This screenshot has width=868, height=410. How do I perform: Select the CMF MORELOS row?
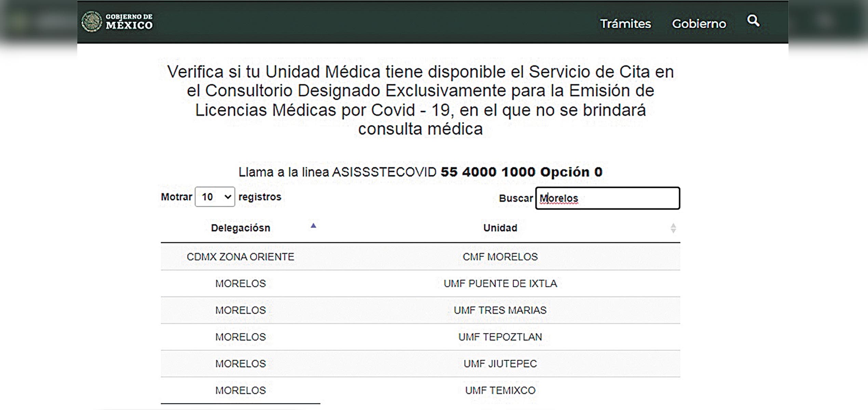pyautogui.click(x=500, y=257)
